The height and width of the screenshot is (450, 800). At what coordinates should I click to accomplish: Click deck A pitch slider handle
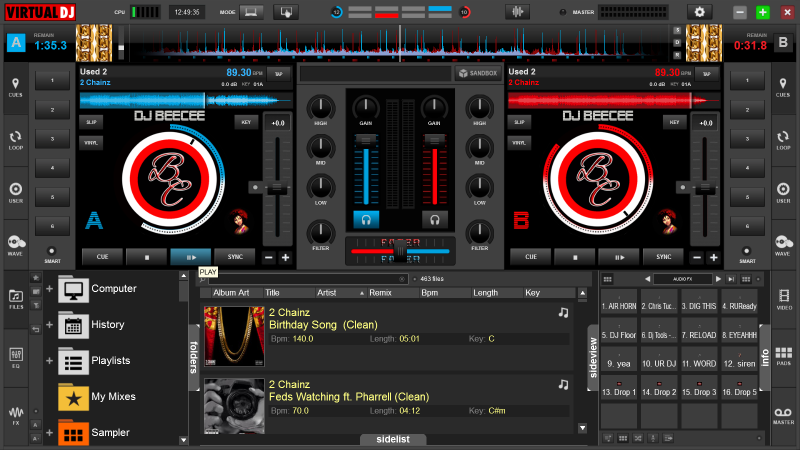click(277, 187)
